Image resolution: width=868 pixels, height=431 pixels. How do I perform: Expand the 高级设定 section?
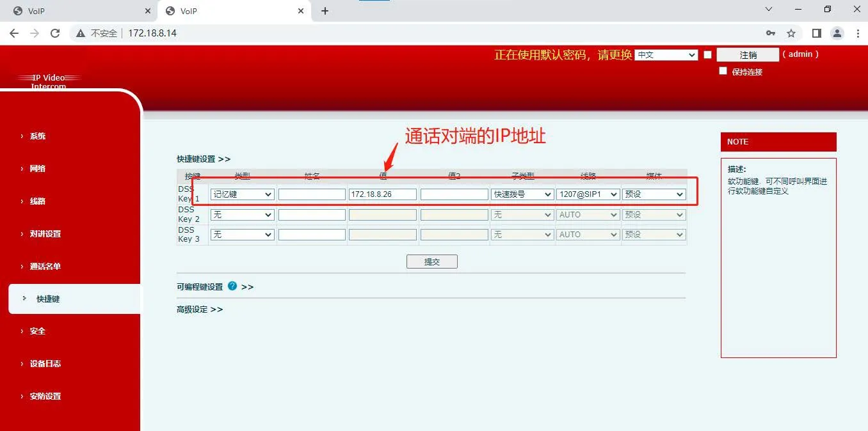coord(200,309)
